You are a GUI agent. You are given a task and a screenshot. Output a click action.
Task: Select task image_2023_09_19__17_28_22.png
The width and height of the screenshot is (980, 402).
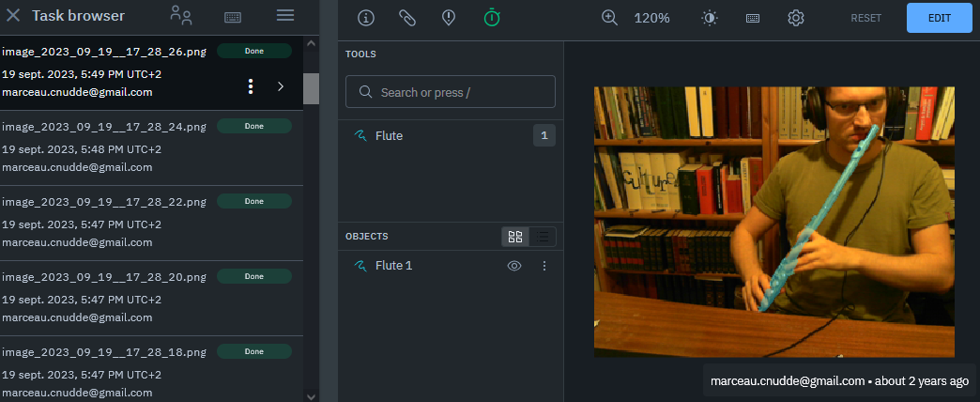(x=103, y=202)
